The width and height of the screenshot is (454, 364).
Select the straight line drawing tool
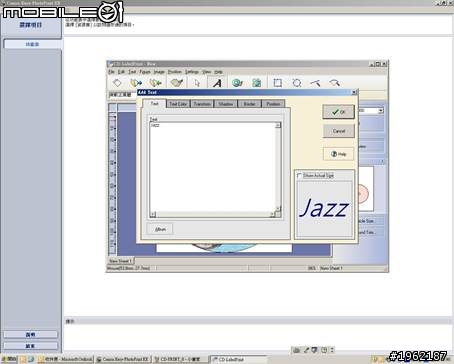click(x=315, y=83)
